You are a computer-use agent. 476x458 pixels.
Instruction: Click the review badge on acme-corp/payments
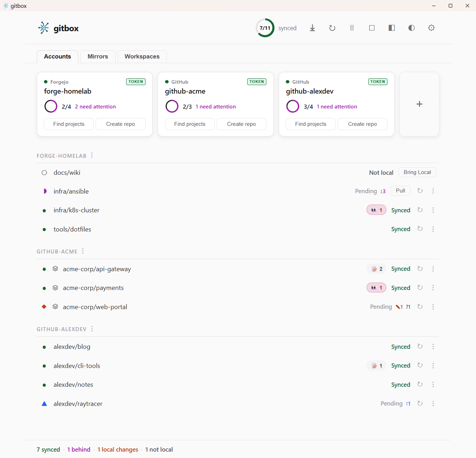(x=376, y=287)
